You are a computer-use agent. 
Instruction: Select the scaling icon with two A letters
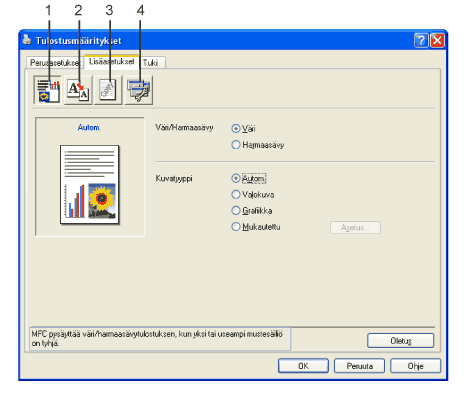pyautogui.click(x=78, y=90)
